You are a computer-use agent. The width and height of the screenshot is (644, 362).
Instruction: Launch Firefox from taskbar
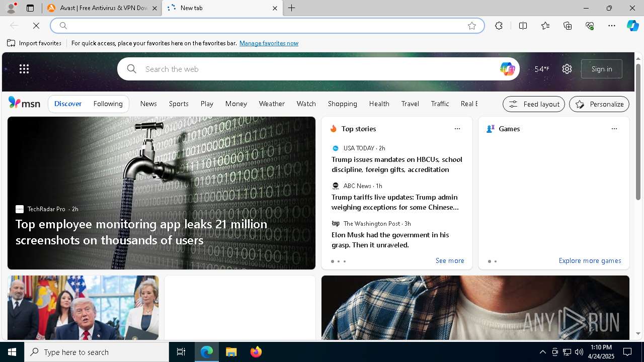click(x=256, y=352)
